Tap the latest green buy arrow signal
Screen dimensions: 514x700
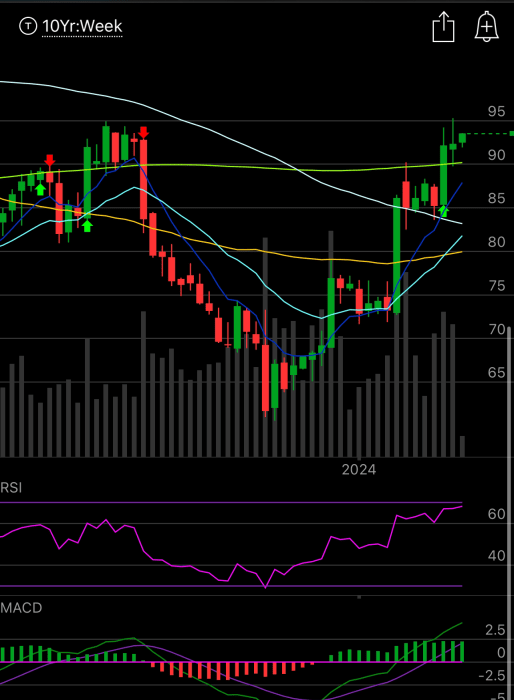point(443,211)
